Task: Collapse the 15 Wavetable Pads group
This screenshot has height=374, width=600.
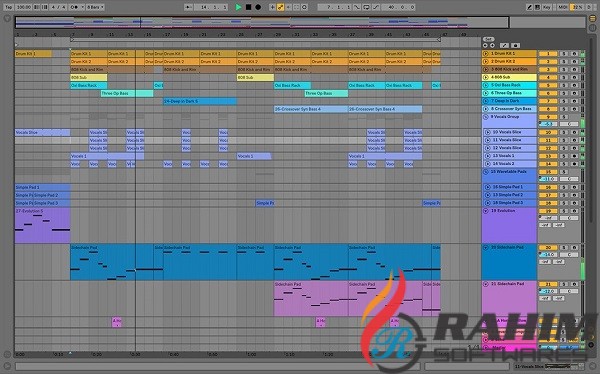Action: tap(486, 172)
